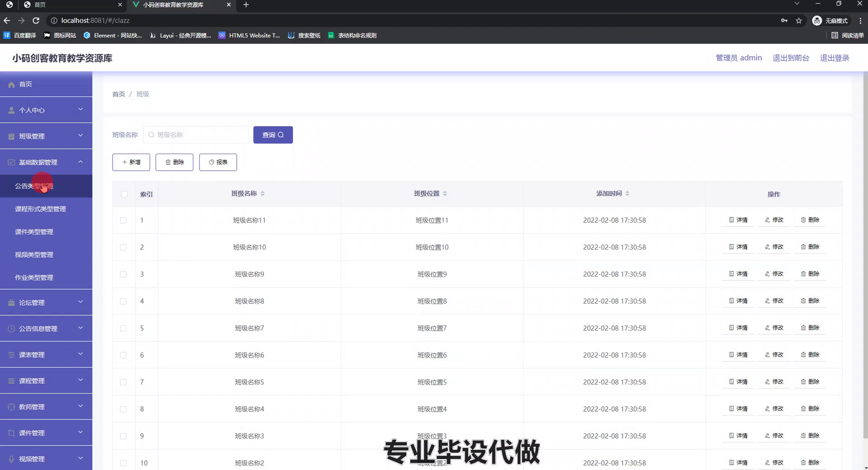Click the 新增 add button

(x=131, y=162)
